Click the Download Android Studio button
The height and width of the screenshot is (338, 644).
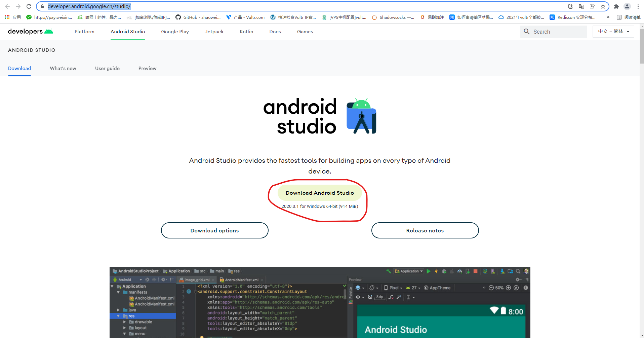click(x=320, y=193)
